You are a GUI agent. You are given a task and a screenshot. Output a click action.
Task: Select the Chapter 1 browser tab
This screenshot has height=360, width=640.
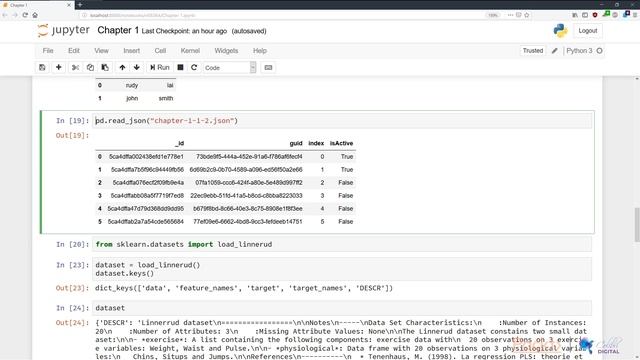click(37, 5)
